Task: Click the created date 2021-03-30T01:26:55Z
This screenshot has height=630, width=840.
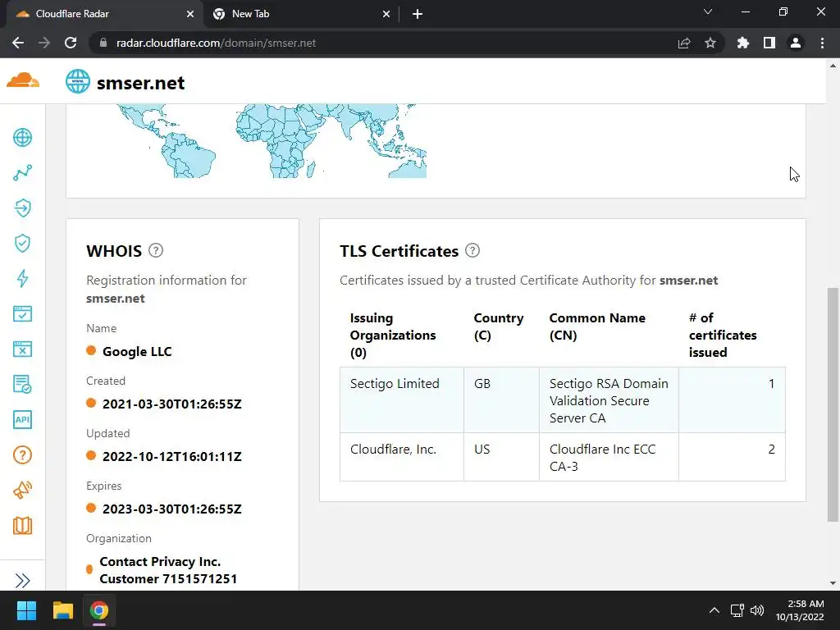Action: pos(172,404)
